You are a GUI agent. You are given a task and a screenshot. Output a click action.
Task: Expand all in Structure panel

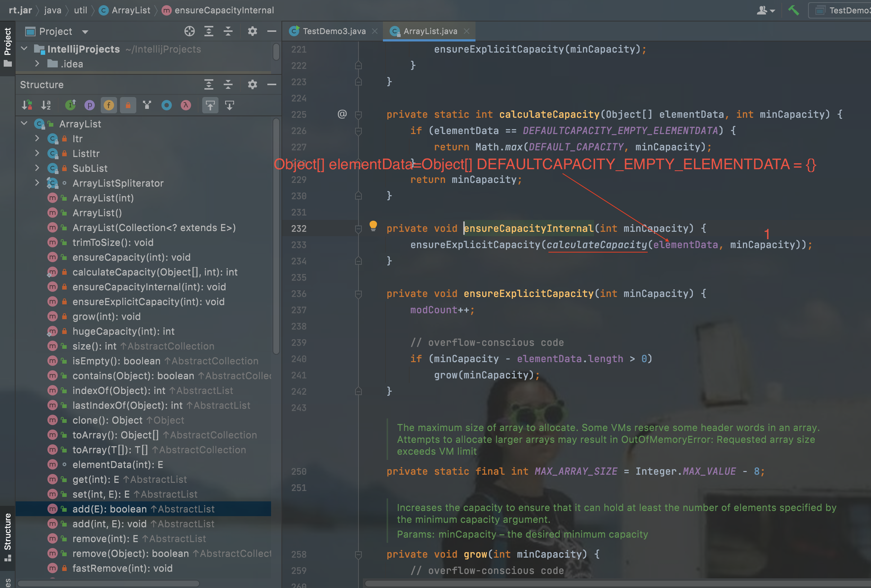click(x=209, y=85)
